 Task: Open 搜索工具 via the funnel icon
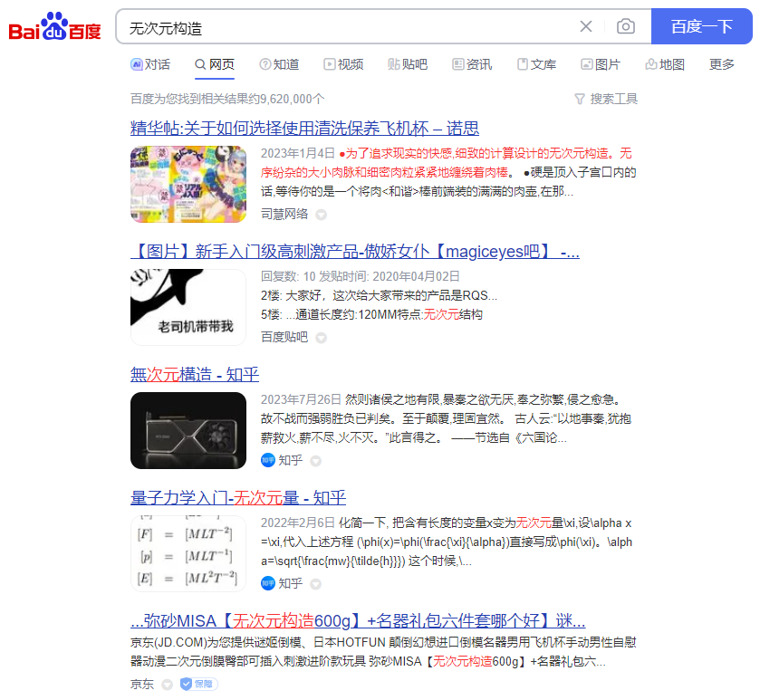click(x=578, y=99)
